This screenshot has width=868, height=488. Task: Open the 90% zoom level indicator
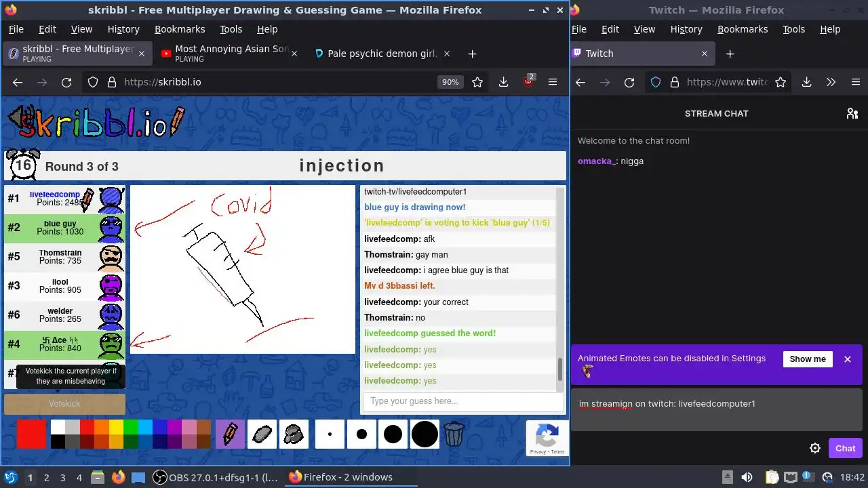click(x=450, y=82)
